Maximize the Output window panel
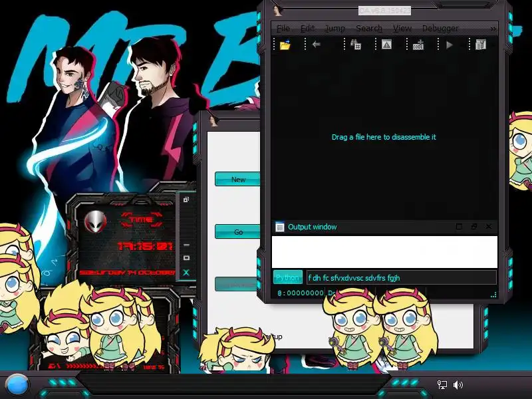Screen dimensions: 532x399 pyautogui.click(x=459, y=227)
